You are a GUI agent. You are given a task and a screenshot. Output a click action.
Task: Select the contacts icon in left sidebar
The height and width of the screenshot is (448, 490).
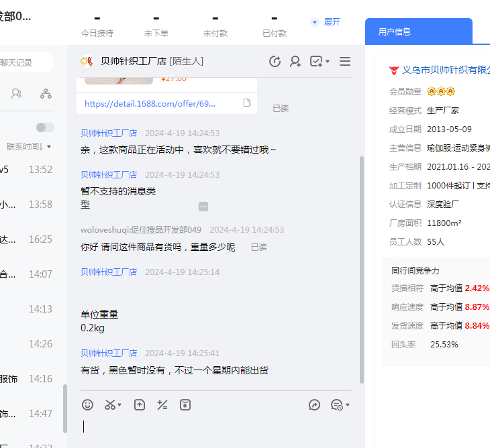tap(17, 94)
